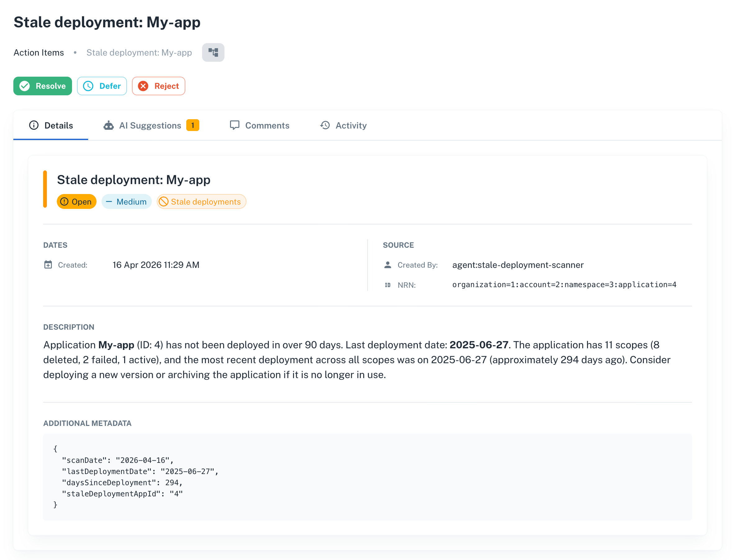This screenshot has height=560, width=737.
Task: Change the Medium priority badge
Action: [127, 201]
